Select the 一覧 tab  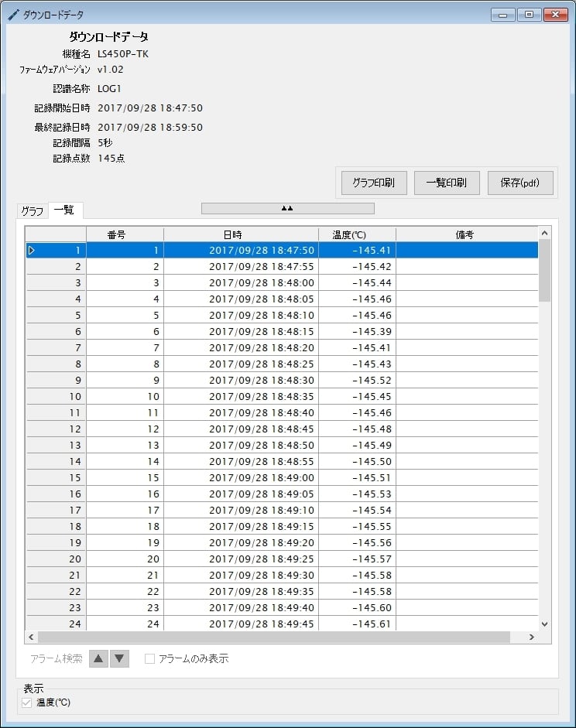(64, 210)
